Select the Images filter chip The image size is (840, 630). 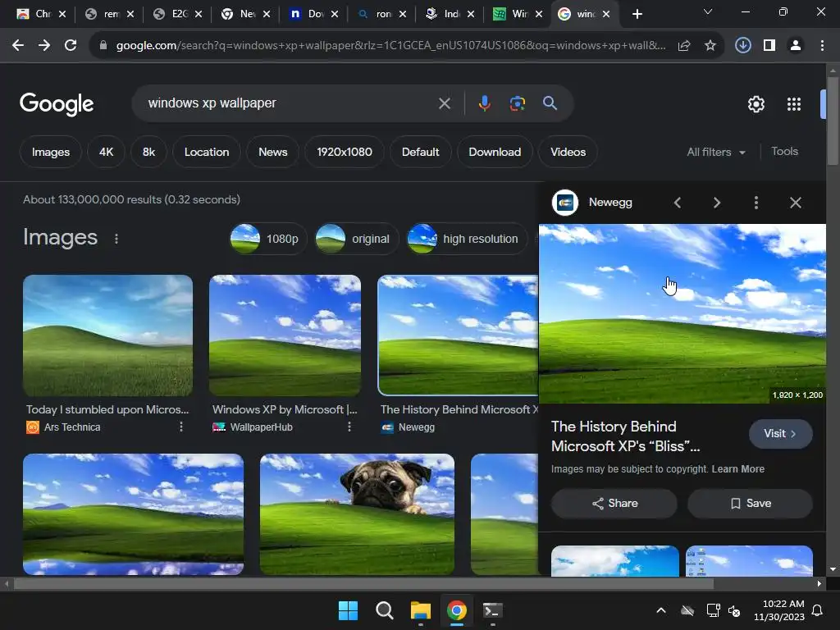pyautogui.click(x=51, y=152)
